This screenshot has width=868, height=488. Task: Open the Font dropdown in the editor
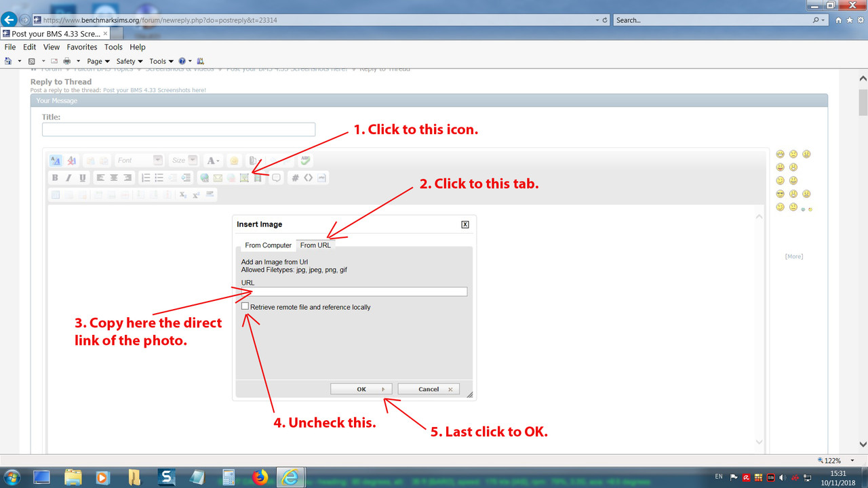(139, 161)
